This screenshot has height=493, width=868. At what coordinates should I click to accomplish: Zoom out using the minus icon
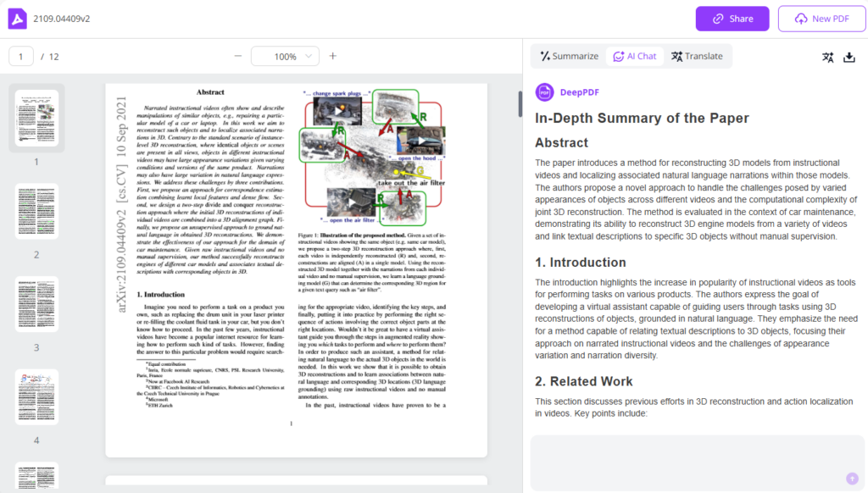click(x=238, y=56)
